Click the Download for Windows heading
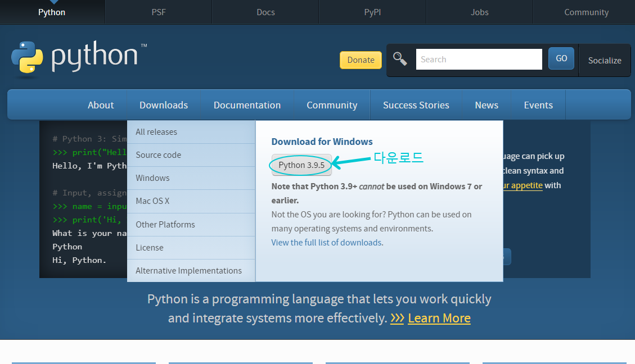 pos(322,142)
